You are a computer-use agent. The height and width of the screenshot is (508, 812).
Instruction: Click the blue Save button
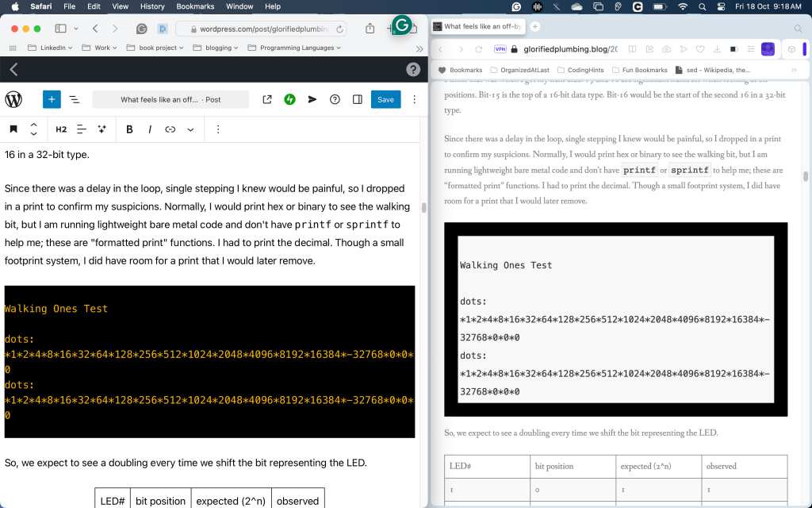(x=385, y=99)
